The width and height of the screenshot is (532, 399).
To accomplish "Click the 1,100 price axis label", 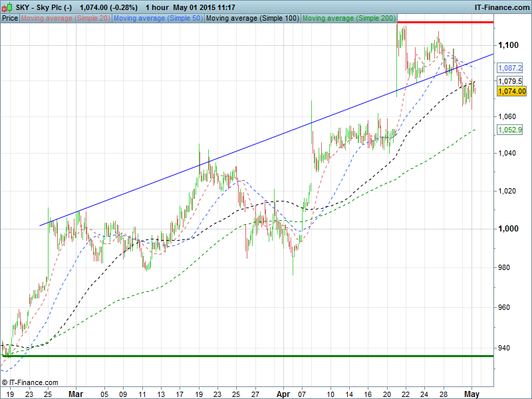I will click(x=508, y=45).
